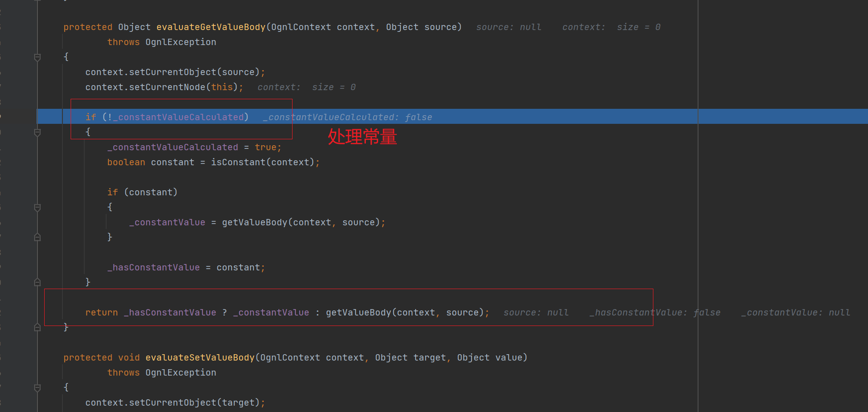Click the 'return' keyword

(102, 313)
